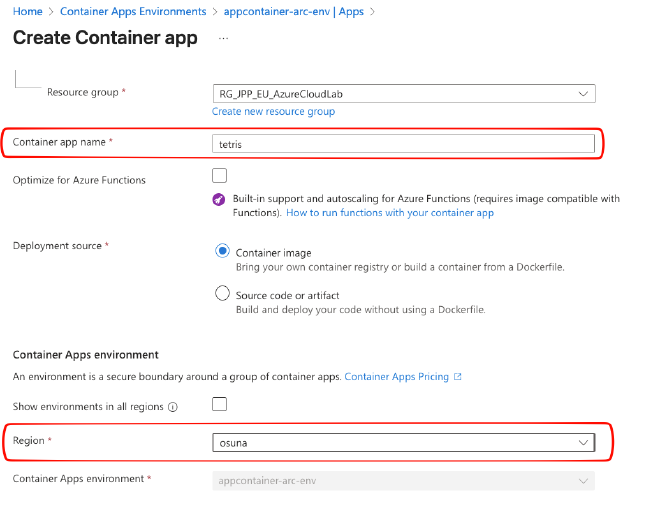660x505 pixels.
Task: Choose Source code or artifact option
Action: point(222,294)
